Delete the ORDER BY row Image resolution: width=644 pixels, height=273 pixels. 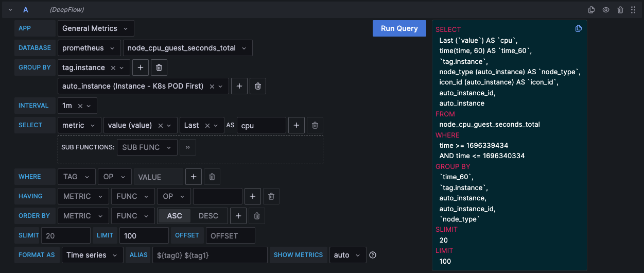point(257,216)
